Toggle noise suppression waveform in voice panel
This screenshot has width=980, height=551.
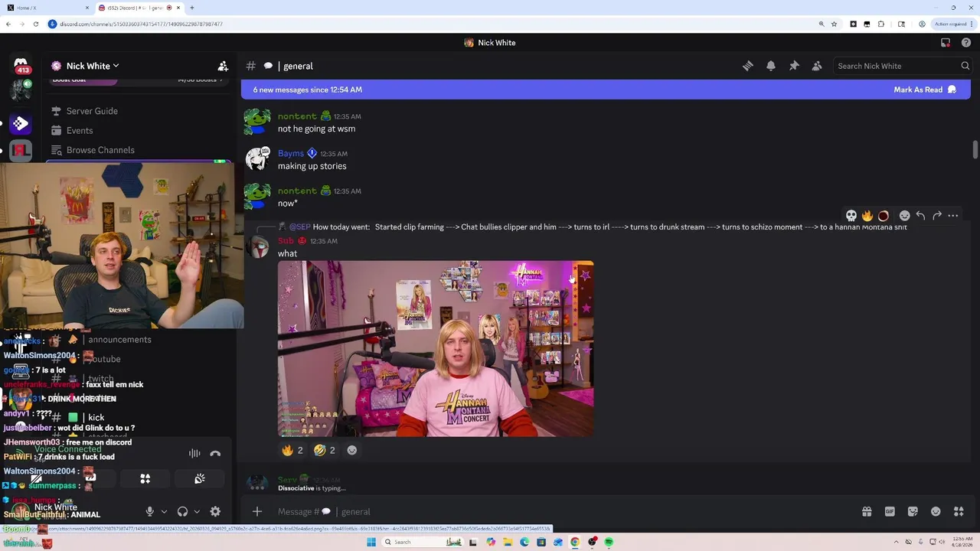194,453
